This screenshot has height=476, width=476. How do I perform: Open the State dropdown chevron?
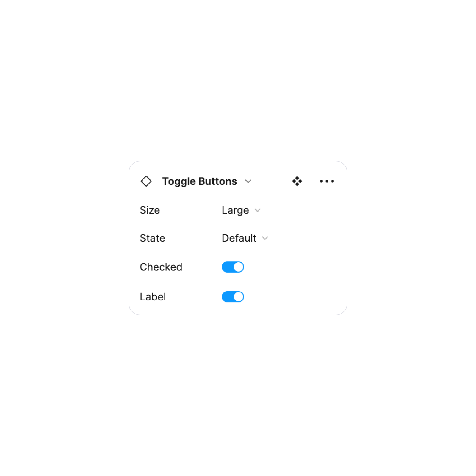point(265,238)
